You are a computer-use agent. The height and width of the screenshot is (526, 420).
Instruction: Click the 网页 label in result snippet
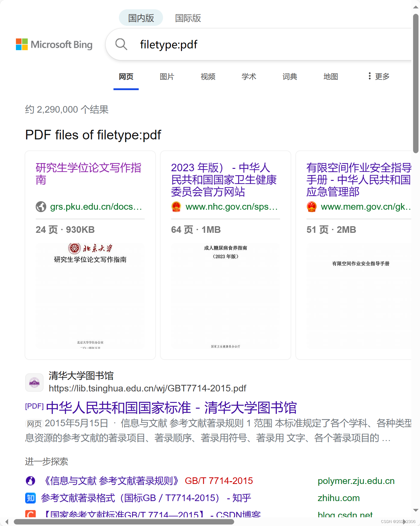pos(34,424)
